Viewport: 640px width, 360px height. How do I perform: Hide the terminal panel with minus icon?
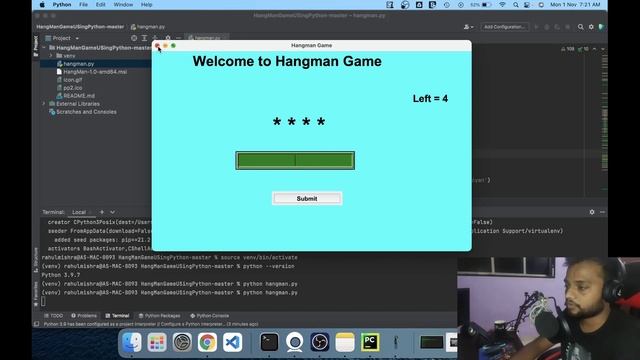602,212
